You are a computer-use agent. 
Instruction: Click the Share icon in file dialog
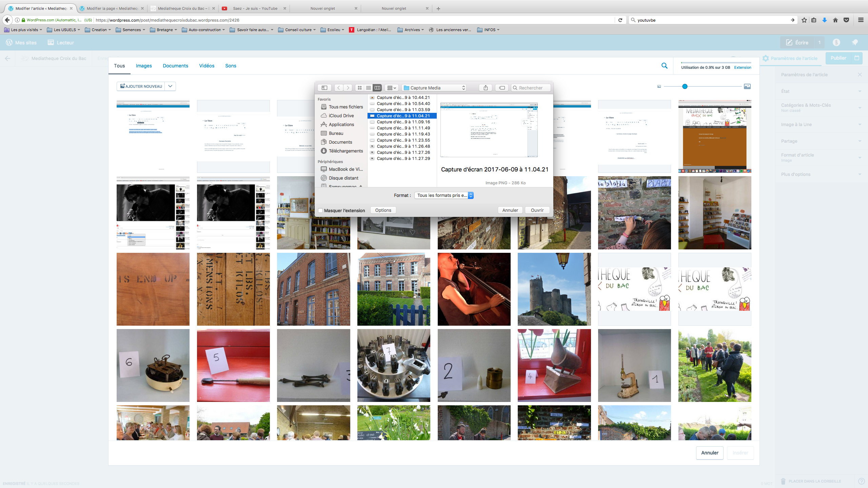pos(486,88)
